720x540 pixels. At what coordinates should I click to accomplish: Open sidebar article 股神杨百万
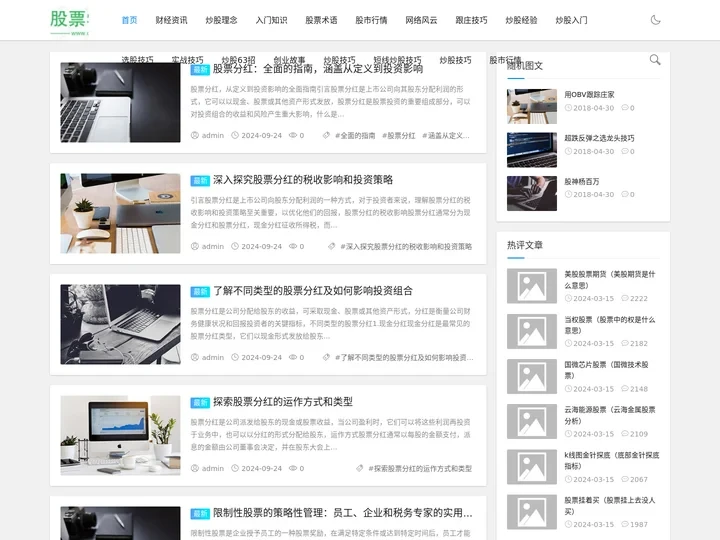click(x=582, y=182)
